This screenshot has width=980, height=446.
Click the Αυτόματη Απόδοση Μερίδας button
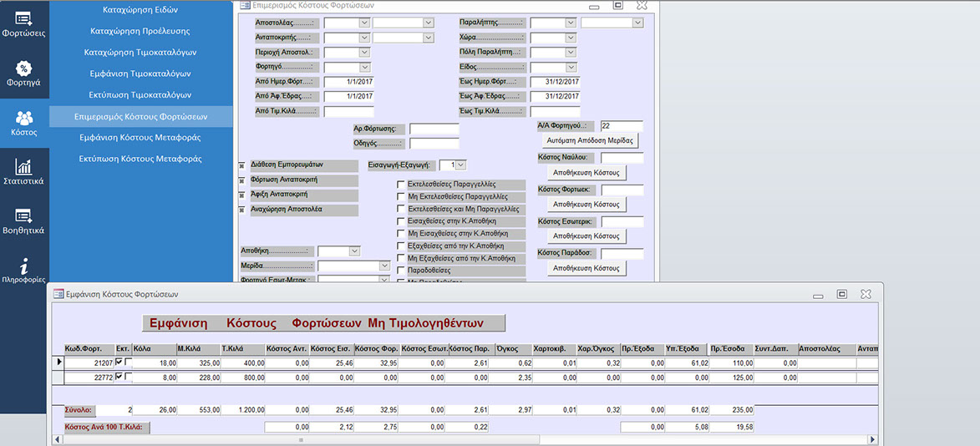tap(592, 140)
